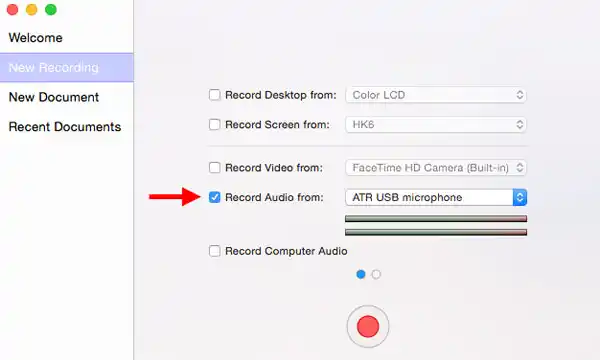This screenshot has width=600, height=360.
Task: Enable the Record Desktop from checkbox
Action: [x=214, y=94]
